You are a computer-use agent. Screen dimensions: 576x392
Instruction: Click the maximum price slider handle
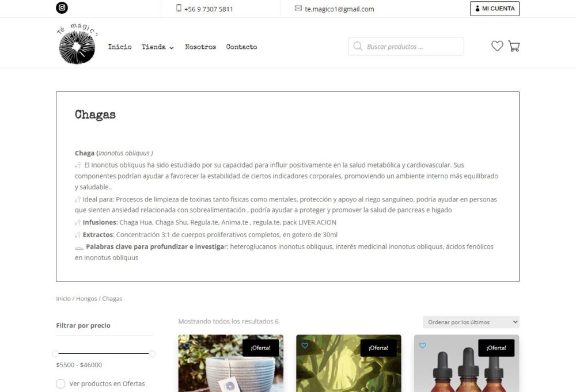pos(152,353)
